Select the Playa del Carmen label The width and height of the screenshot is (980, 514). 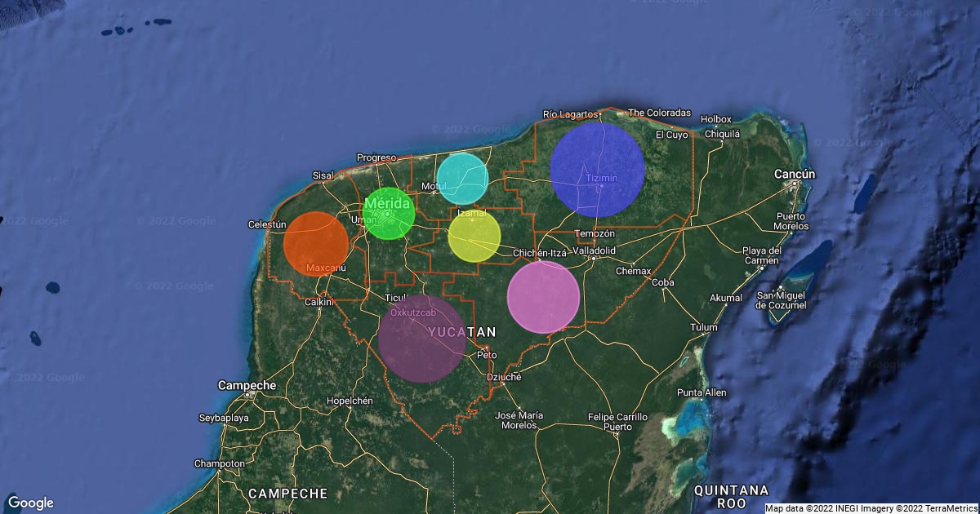tap(760, 255)
